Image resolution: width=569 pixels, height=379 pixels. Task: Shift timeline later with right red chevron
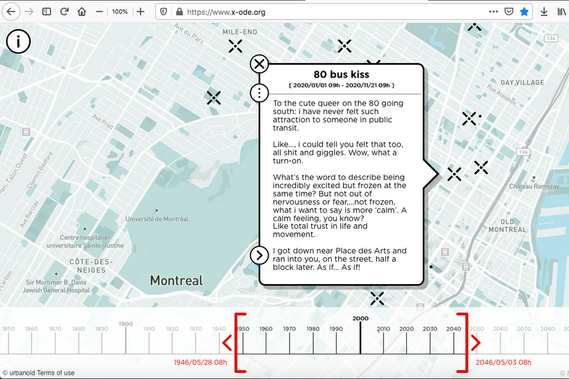(476, 343)
